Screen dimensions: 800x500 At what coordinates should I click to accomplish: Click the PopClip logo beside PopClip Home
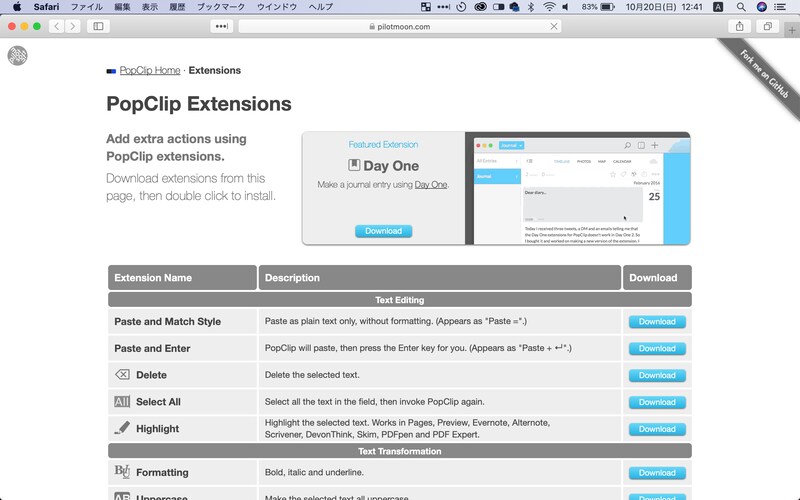pyautogui.click(x=111, y=71)
